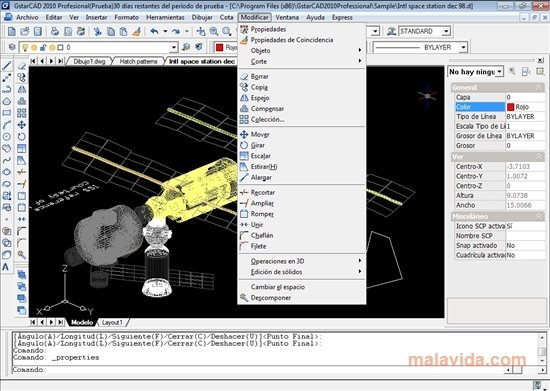Open a file using the Open folder icon
Screen dimensions: 550x391
pyautogui.click(x=25, y=32)
